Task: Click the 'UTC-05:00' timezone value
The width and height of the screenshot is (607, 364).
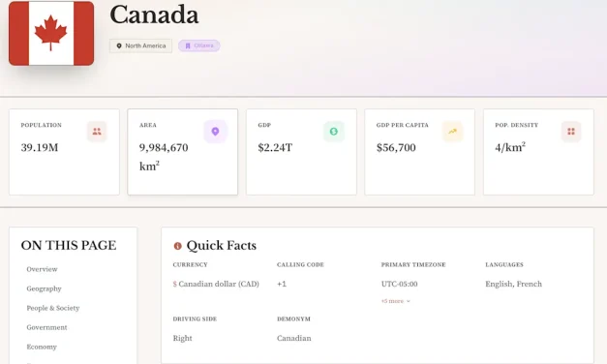Action: click(400, 284)
